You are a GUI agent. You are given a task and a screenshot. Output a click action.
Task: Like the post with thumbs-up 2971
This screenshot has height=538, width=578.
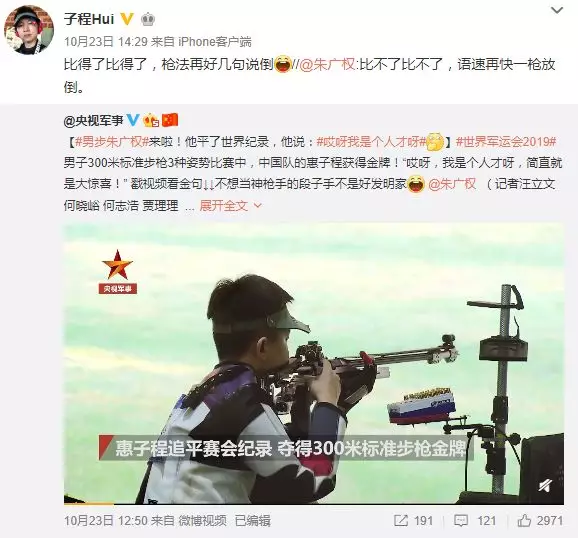540,521
